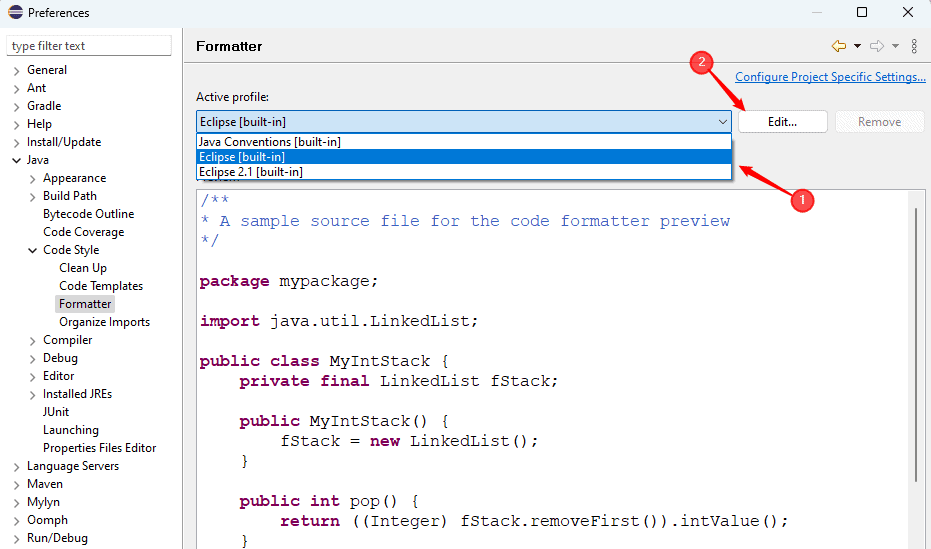
Task: Open the three-dot view menu icon
Action: point(914,46)
